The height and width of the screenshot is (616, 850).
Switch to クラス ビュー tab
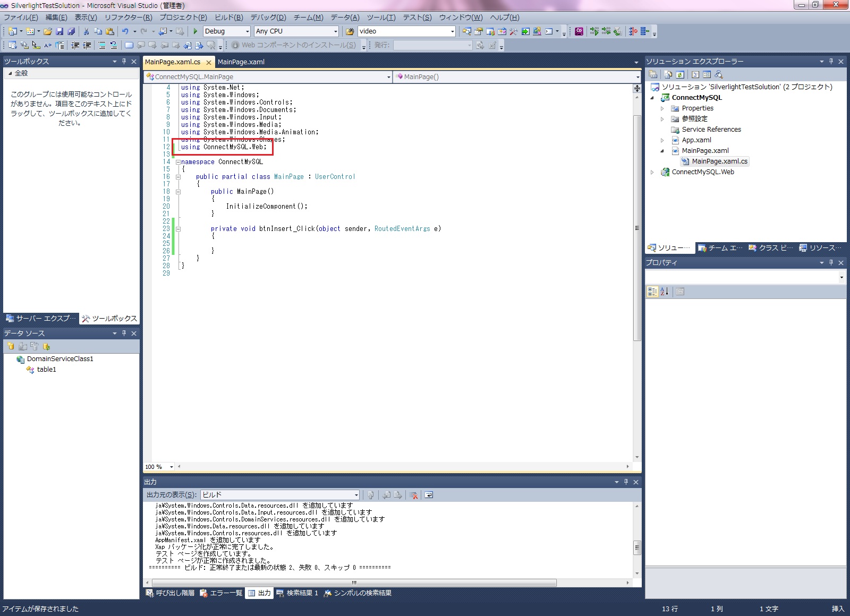tap(770, 248)
